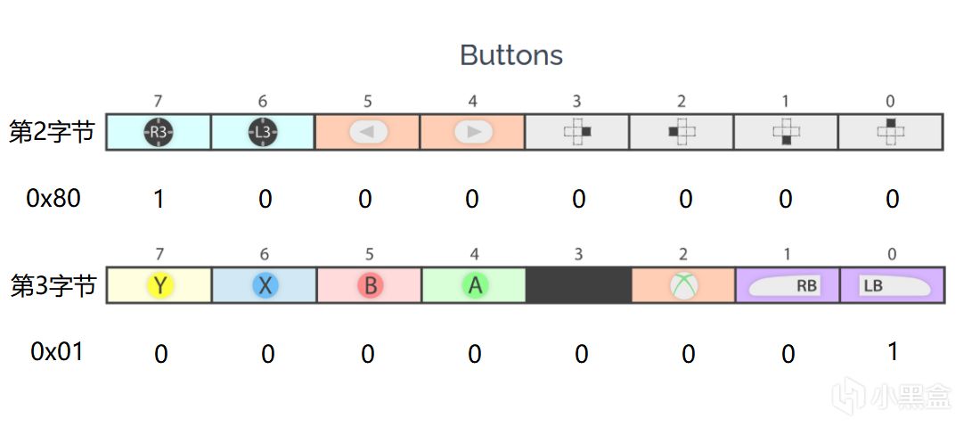Click the 第3字节 row label

(53, 286)
